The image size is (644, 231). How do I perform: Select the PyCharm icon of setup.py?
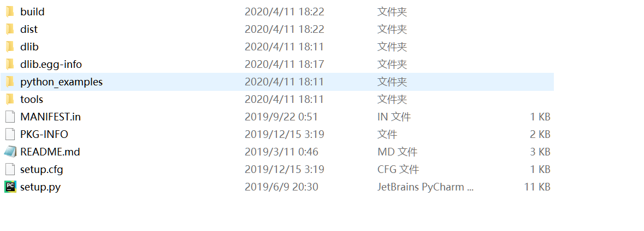click(x=10, y=187)
